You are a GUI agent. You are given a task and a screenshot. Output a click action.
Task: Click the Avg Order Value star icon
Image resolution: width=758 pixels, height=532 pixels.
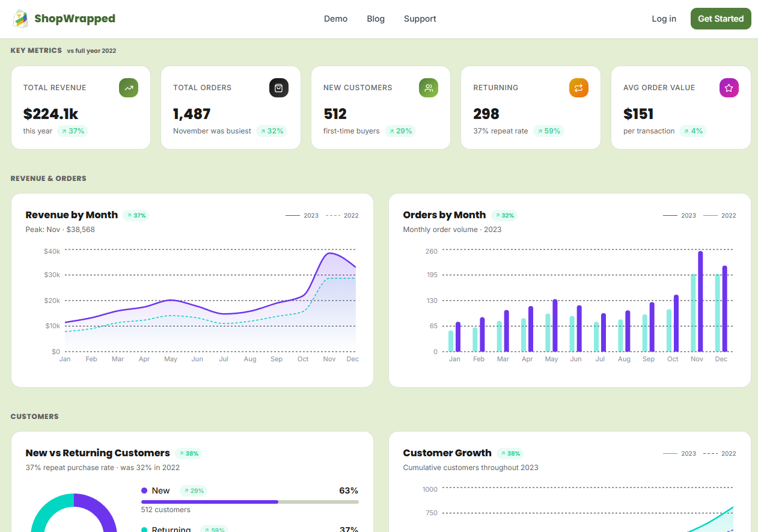pyautogui.click(x=729, y=88)
